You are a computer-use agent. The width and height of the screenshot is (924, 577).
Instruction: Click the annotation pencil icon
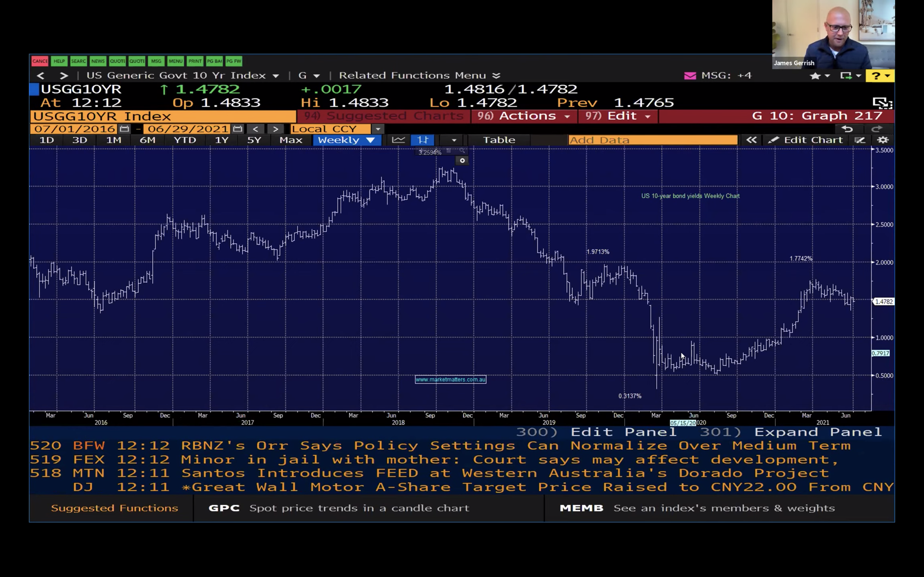(x=860, y=140)
